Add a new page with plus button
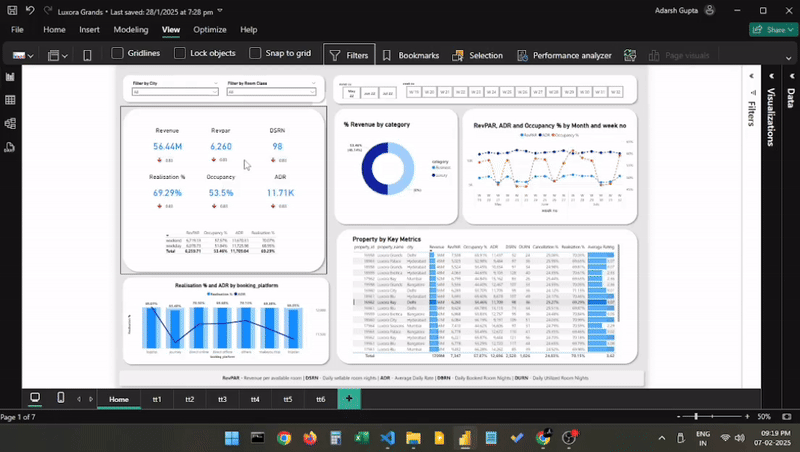800x452 pixels. 348,398
